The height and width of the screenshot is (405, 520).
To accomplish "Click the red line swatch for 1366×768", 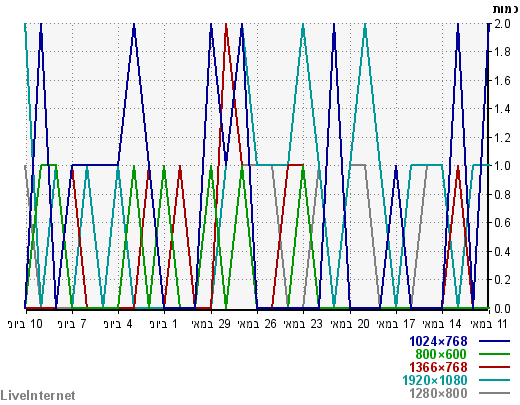I will click(494, 367).
